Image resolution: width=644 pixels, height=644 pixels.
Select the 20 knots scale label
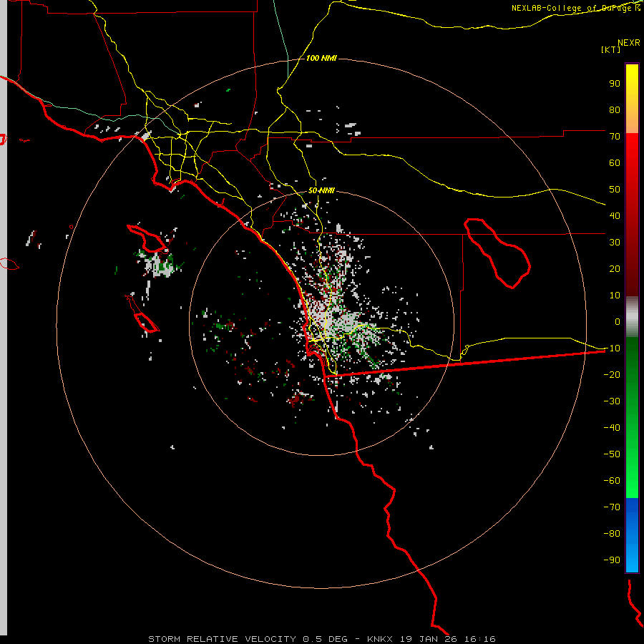(x=615, y=269)
